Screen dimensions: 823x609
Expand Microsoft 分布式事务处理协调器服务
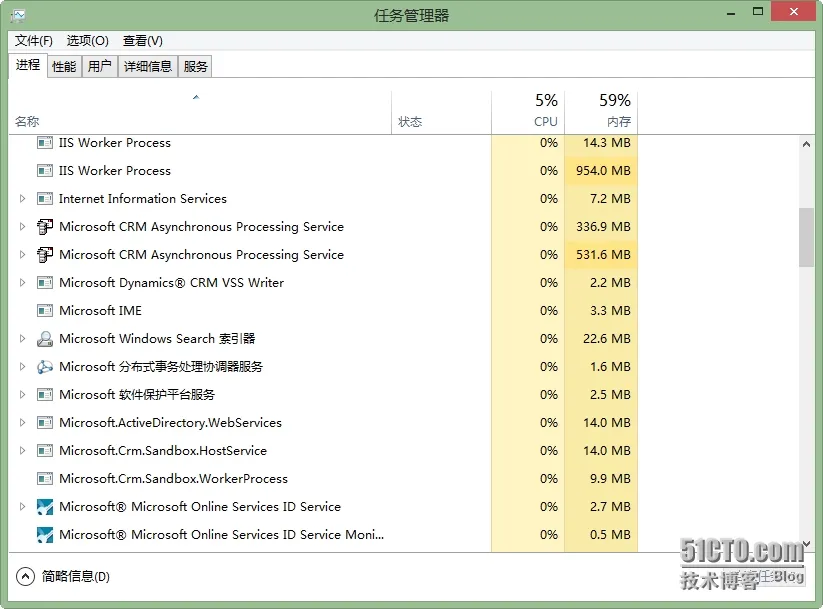click(x=22, y=366)
